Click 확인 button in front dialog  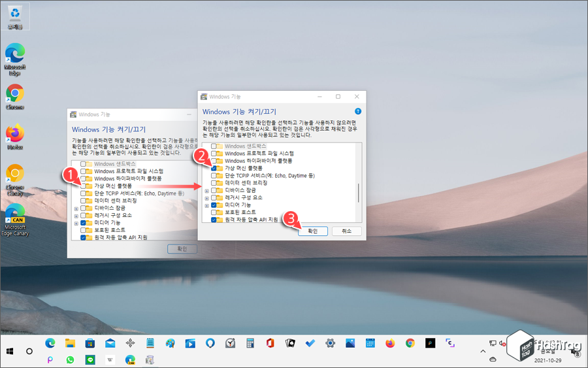pyautogui.click(x=313, y=231)
